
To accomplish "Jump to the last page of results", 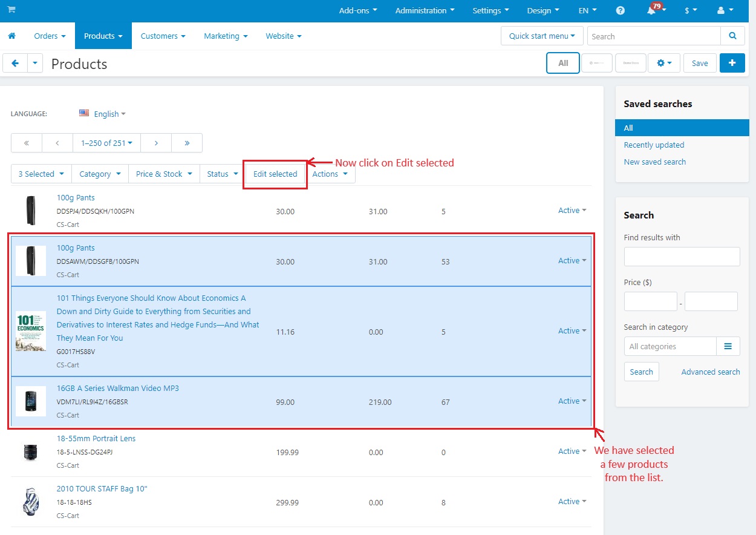I will pos(187,143).
